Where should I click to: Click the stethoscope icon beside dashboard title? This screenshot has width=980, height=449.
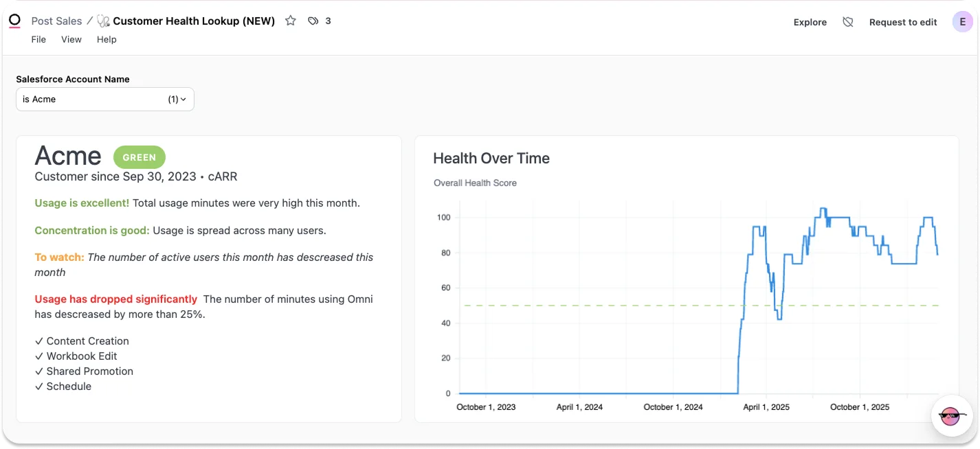coord(104,21)
